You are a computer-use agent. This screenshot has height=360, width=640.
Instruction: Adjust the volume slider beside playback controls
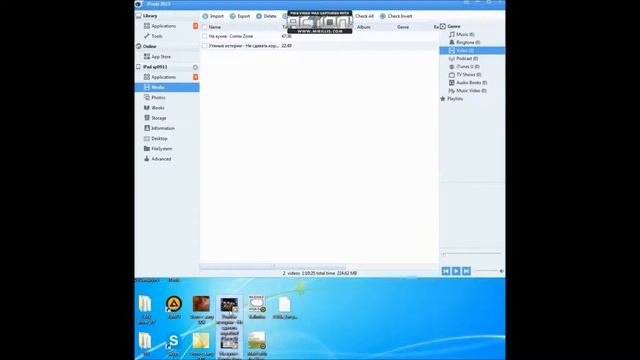489,271
